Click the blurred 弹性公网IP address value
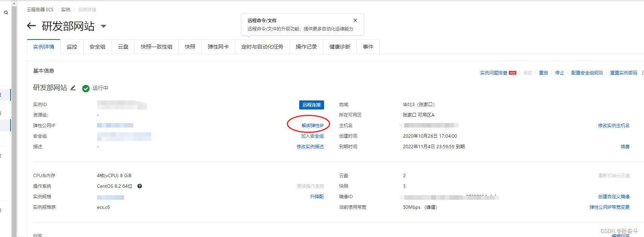The width and height of the screenshot is (644, 237). [115, 125]
